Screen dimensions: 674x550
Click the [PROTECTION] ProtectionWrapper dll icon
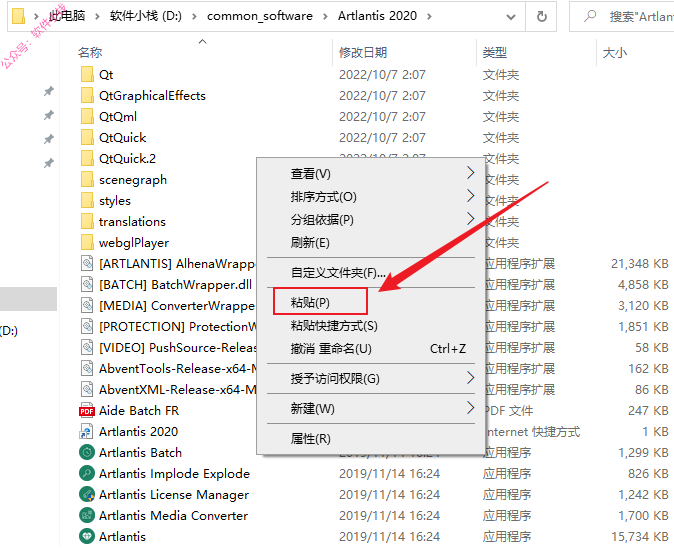87,327
